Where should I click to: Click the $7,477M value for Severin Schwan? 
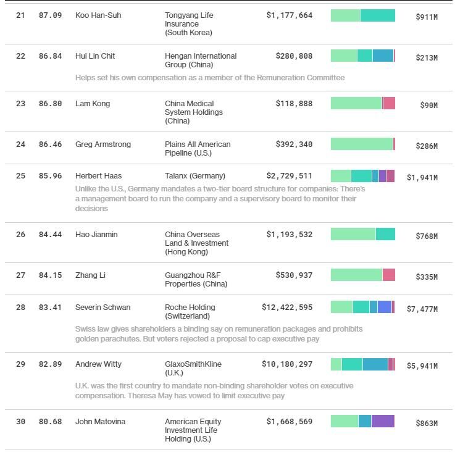[x=422, y=309]
